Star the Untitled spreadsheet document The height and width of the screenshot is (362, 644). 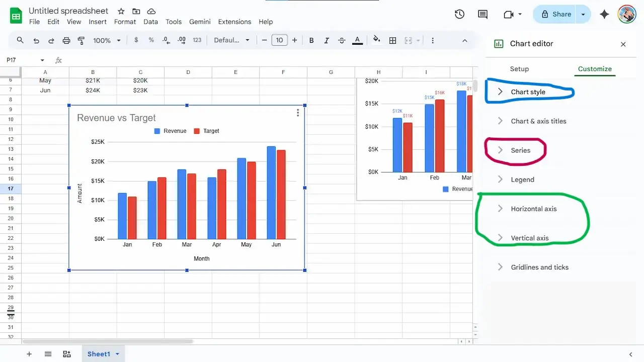click(x=121, y=11)
